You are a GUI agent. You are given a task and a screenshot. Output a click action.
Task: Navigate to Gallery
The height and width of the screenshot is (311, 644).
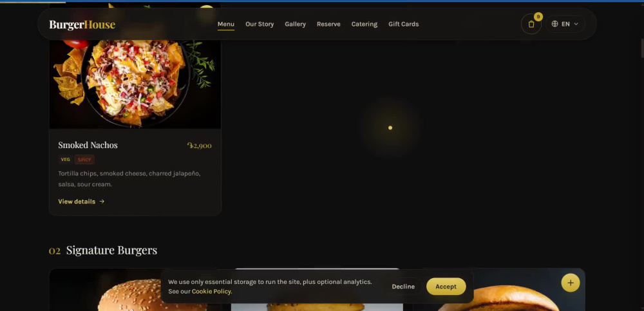point(296,24)
